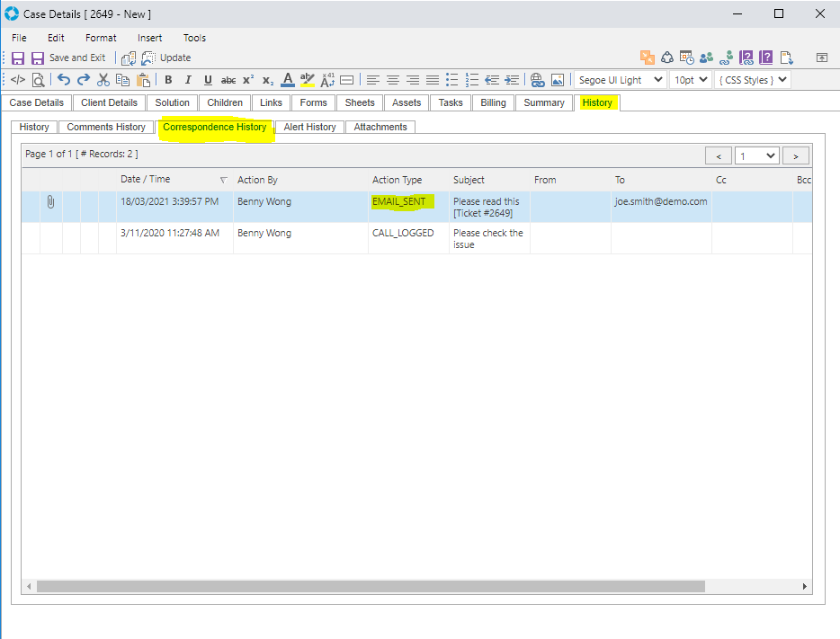Click the paperclip attachment icon in EMAIL_SENT row

(50, 201)
